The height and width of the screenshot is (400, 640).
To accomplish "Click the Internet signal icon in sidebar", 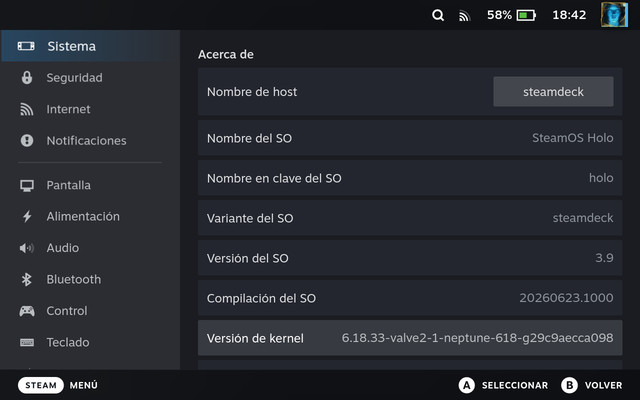I will pyautogui.click(x=27, y=109).
